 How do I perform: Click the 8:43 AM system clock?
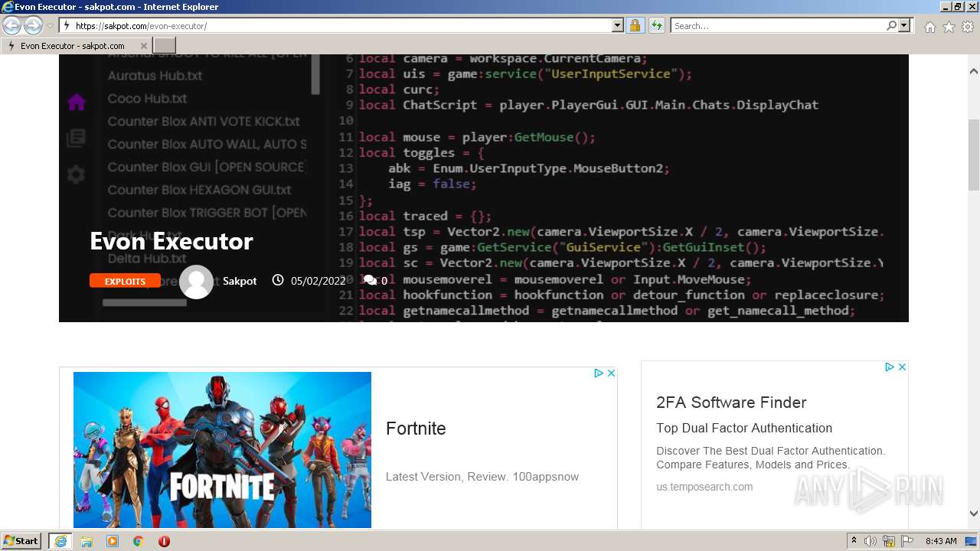coord(940,541)
